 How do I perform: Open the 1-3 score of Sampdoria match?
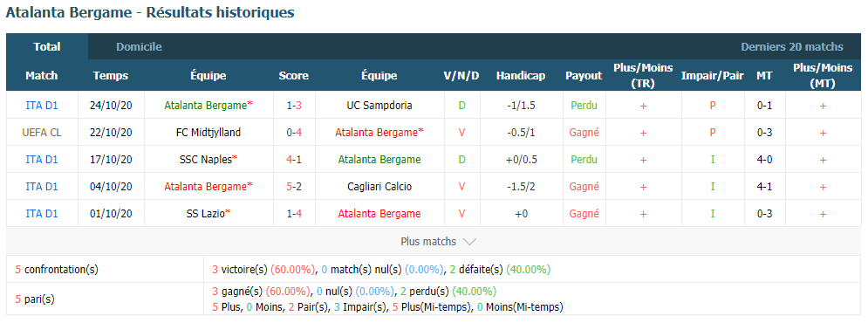point(294,106)
